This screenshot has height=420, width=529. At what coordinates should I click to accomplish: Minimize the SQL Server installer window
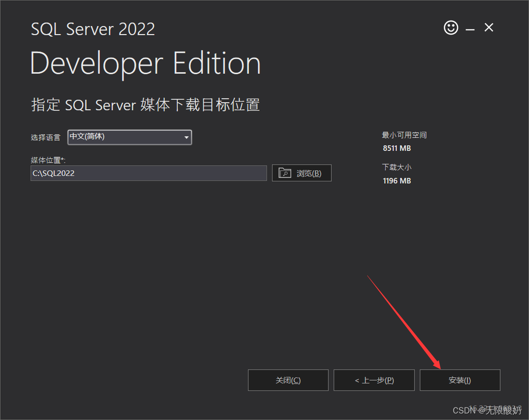470,30
